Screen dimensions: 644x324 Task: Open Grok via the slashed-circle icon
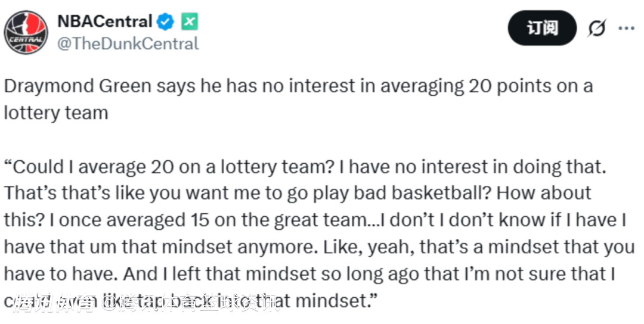pos(596,28)
